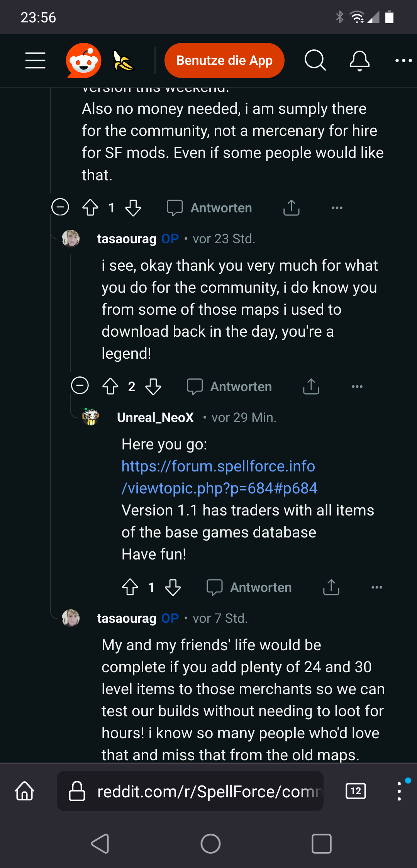This screenshot has width=417, height=868.
Task: Open the Reddit hamburger menu
Action: [x=35, y=60]
